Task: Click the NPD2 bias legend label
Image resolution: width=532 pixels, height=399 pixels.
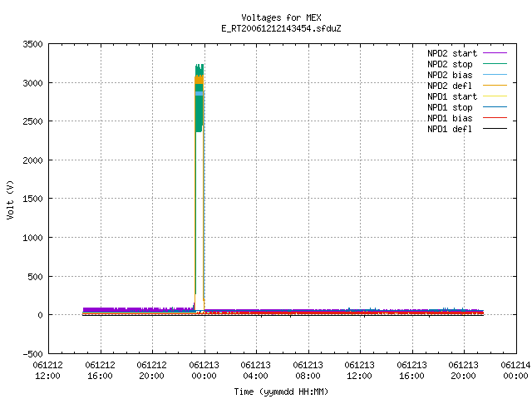Action: coord(450,75)
